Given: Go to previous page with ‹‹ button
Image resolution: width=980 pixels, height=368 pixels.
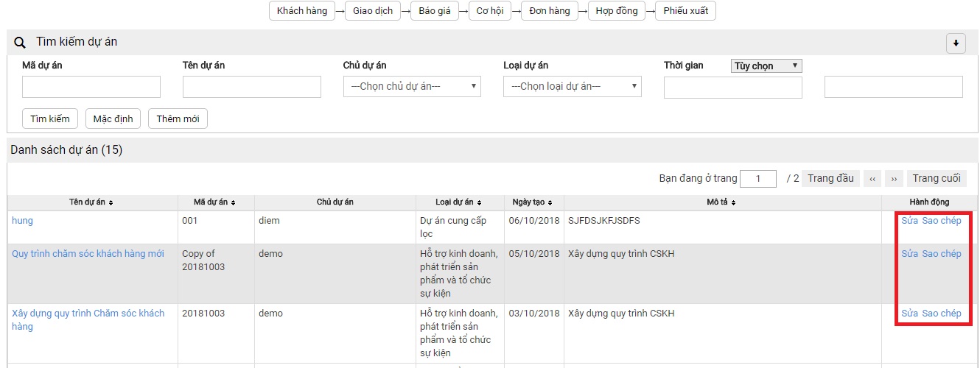Looking at the screenshot, I should point(872,179).
